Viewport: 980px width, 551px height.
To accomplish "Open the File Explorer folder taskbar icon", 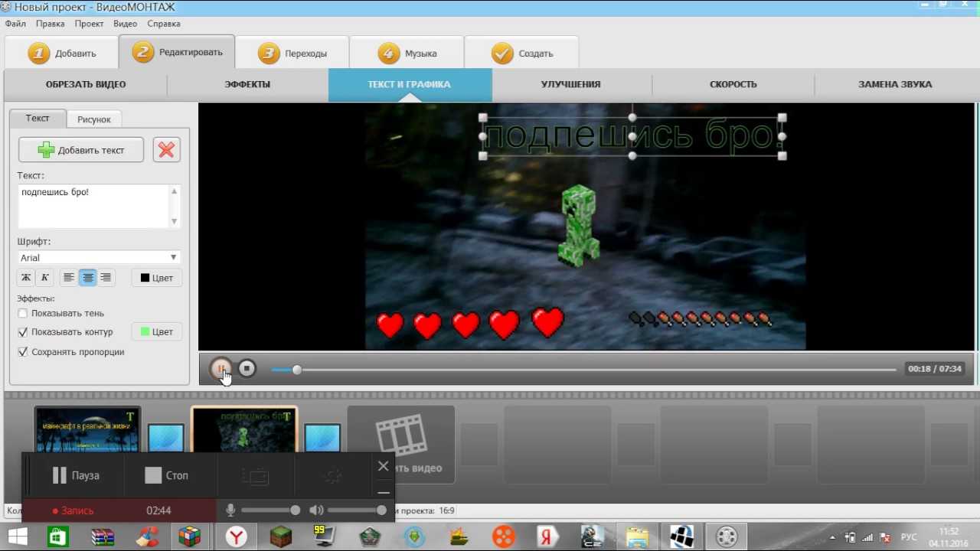I will click(x=637, y=536).
